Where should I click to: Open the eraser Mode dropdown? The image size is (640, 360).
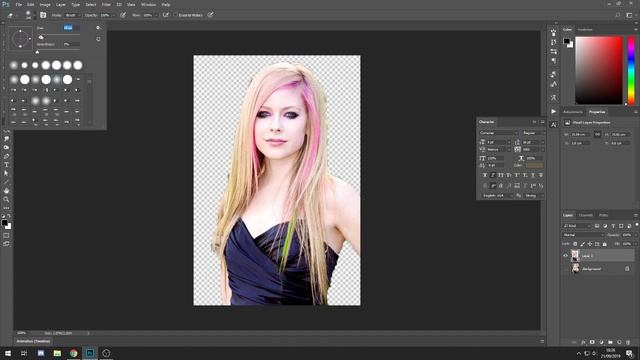click(72, 15)
